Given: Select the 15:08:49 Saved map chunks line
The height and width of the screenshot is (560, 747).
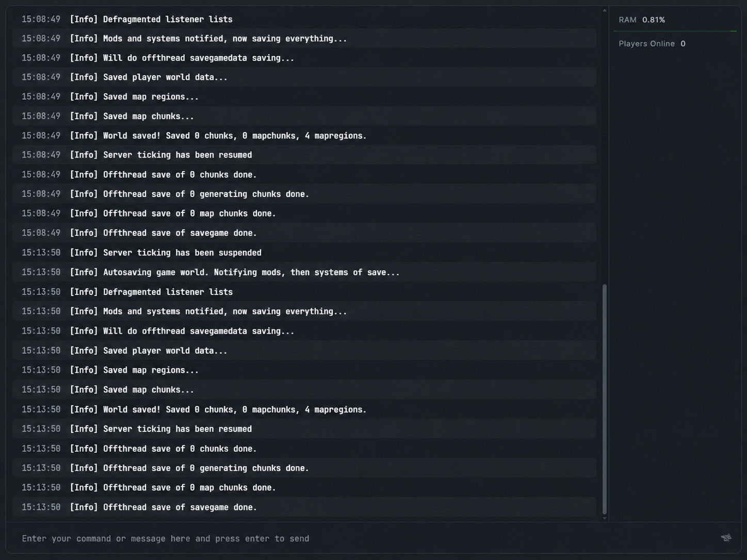Looking at the screenshot, I should (x=304, y=116).
